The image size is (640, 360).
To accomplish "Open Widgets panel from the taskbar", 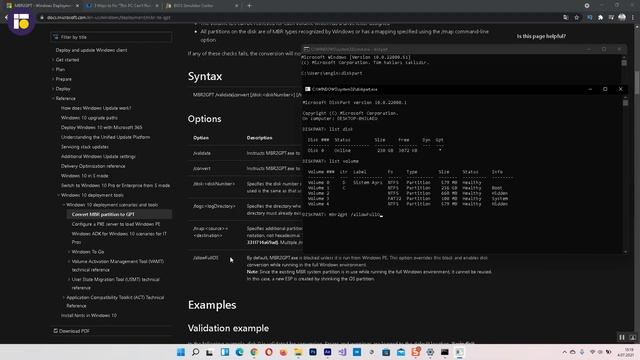I will click(x=225, y=352).
